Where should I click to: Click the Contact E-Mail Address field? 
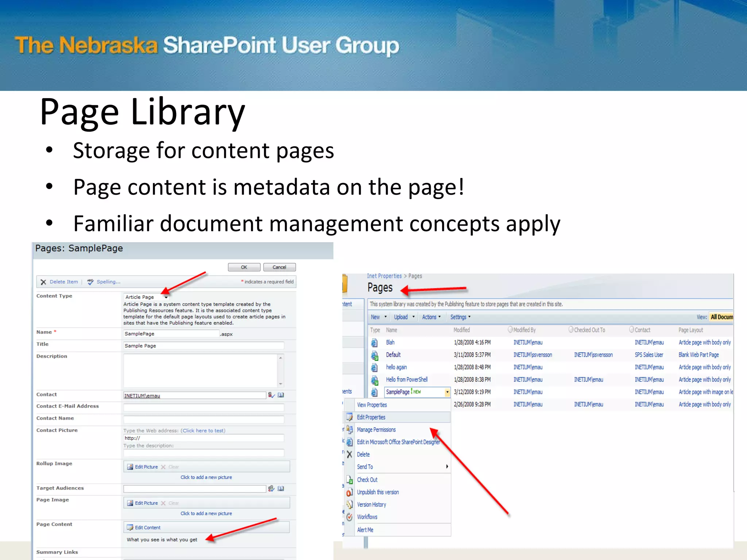tap(204, 407)
